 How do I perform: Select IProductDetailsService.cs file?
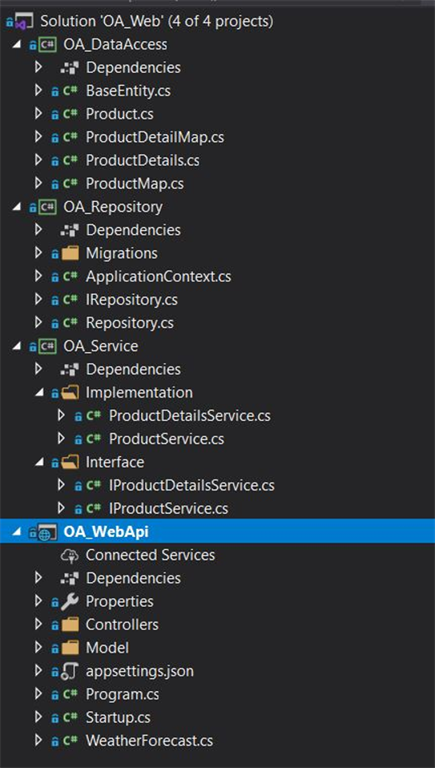click(x=192, y=485)
